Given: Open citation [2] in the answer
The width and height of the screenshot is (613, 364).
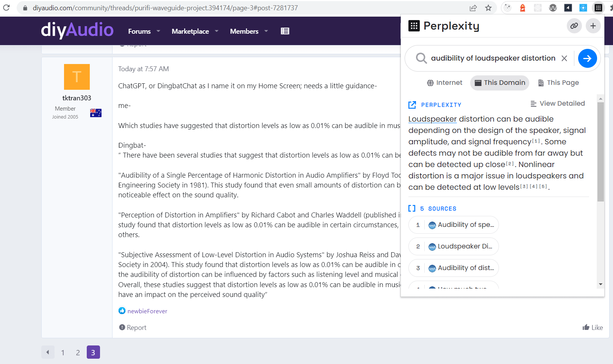Looking at the screenshot, I should point(510,164).
